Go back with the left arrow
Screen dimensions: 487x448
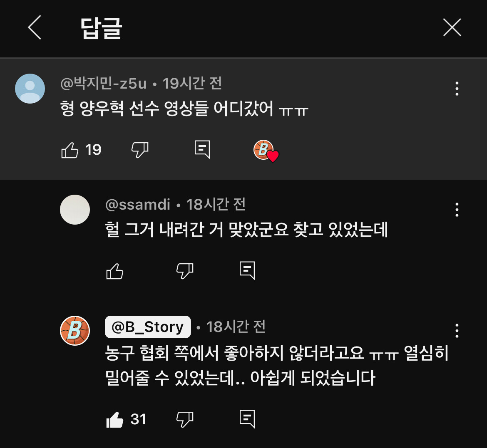[35, 27]
